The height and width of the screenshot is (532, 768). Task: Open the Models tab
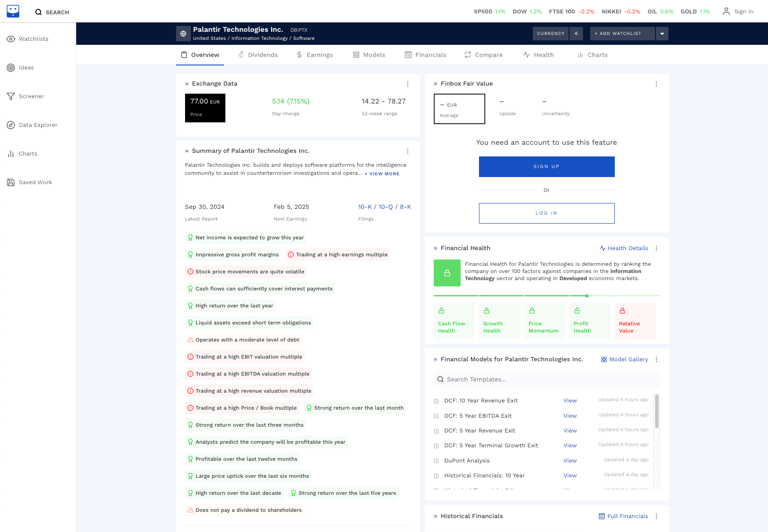point(369,55)
